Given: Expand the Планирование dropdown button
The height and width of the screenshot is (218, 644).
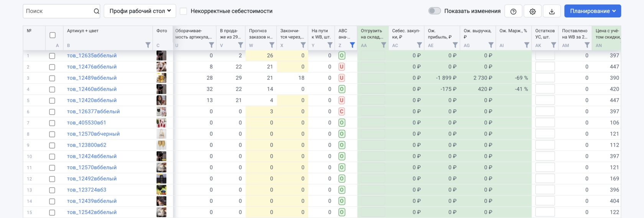Looking at the screenshot, I should [592, 11].
